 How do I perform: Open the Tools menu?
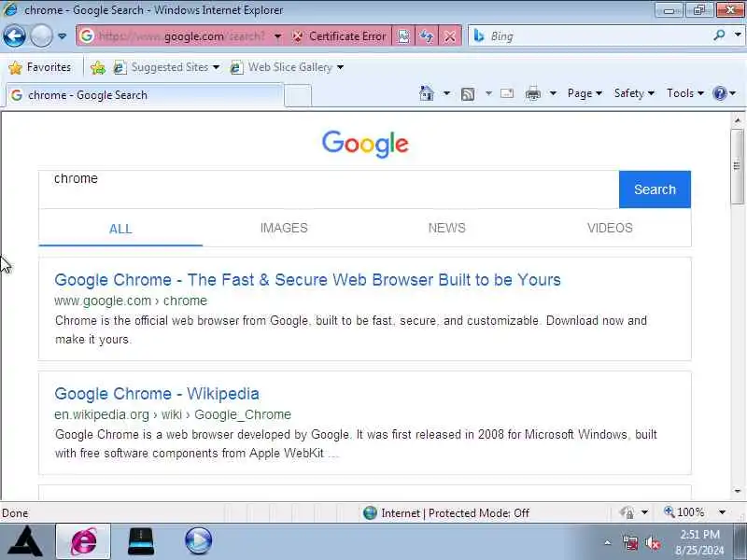[685, 93]
